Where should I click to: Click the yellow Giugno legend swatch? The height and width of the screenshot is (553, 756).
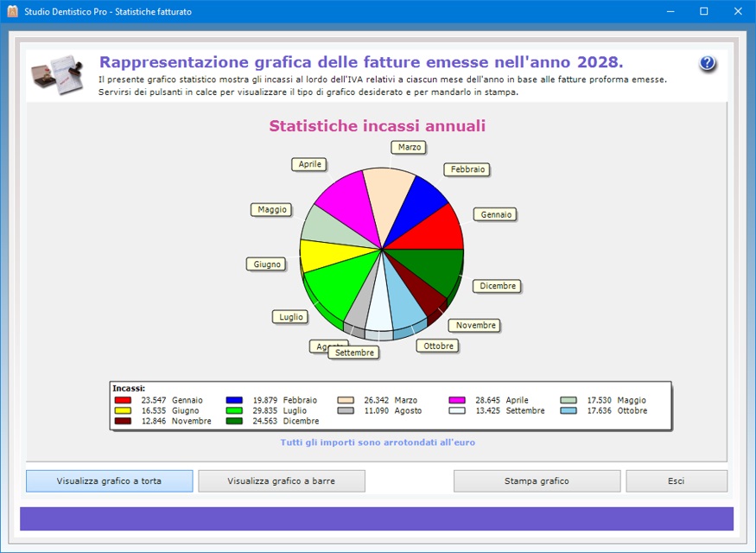click(x=123, y=410)
